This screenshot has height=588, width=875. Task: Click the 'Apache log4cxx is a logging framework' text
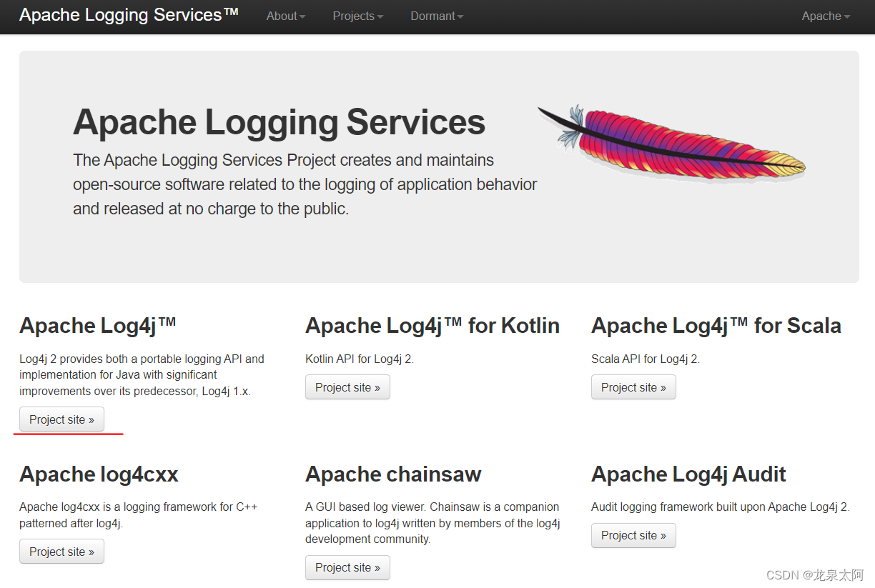139,515
